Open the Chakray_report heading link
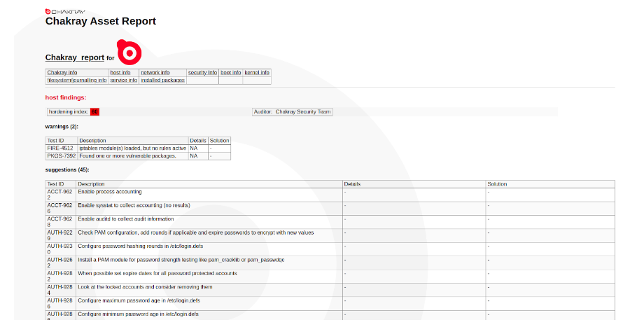 click(75, 57)
